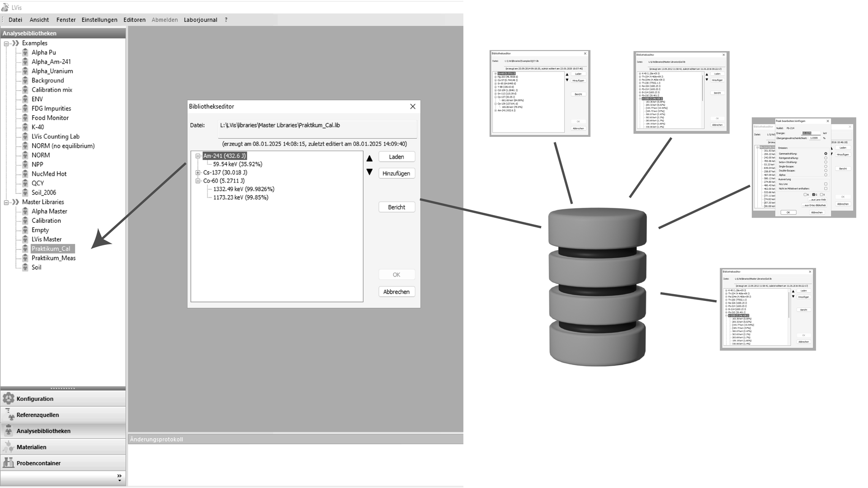
Task: Click the radiation icon beside Alpha Pu
Action: click(x=25, y=52)
